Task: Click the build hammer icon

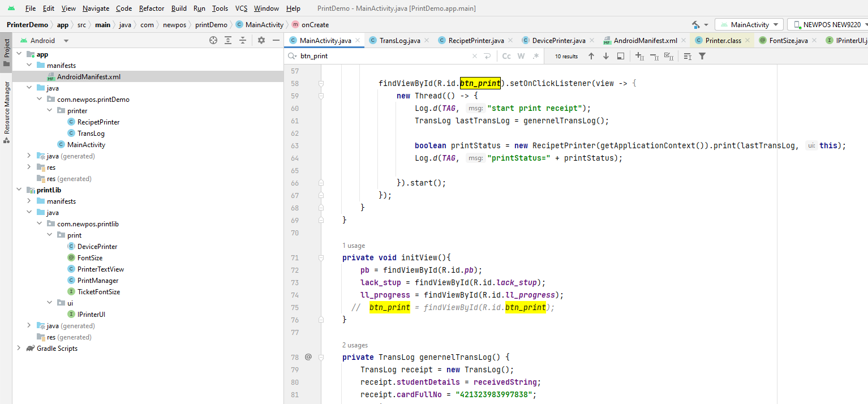Action: 696,24
